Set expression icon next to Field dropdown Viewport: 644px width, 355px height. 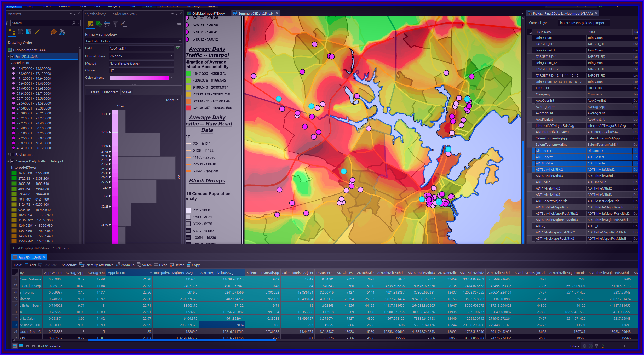click(x=178, y=48)
